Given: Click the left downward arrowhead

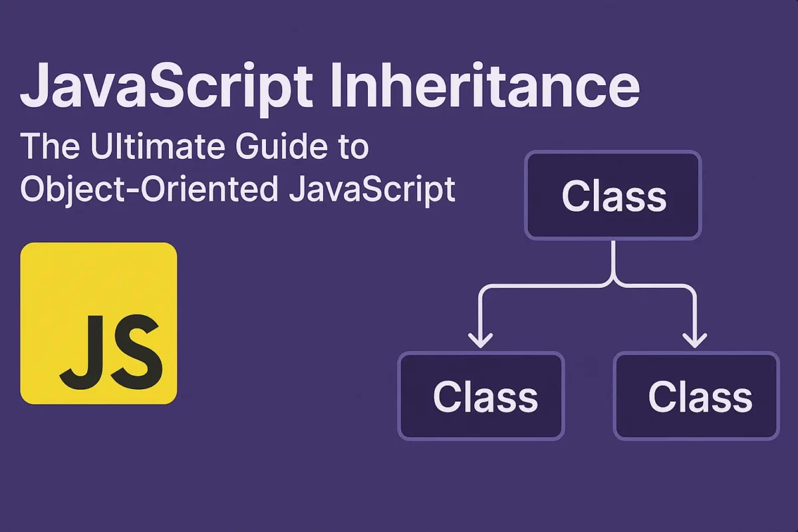Looking at the screenshot, I should pyautogui.click(x=481, y=339).
